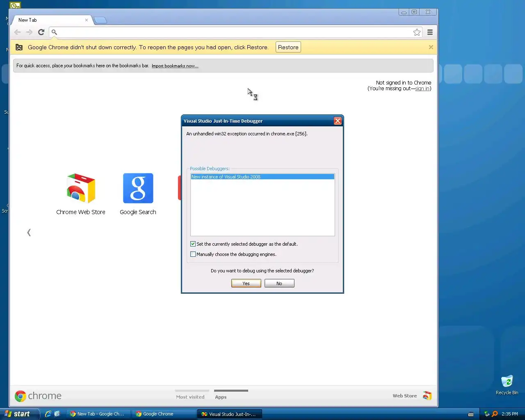The image size is (525, 420).
Task: Switch to New Tab - Google Chrome taskbar item
Action: pyautogui.click(x=98, y=414)
